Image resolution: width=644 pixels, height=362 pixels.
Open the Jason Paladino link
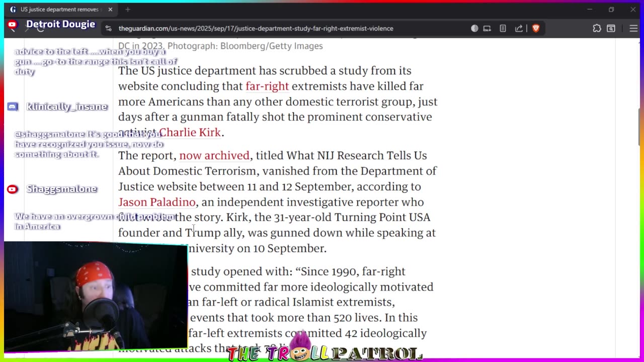pyautogui.click(x=157, y=202)
